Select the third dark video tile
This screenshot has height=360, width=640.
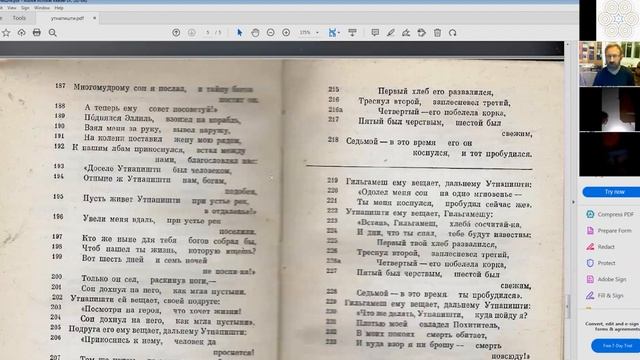pyautogui.click(x=609, y=154)
